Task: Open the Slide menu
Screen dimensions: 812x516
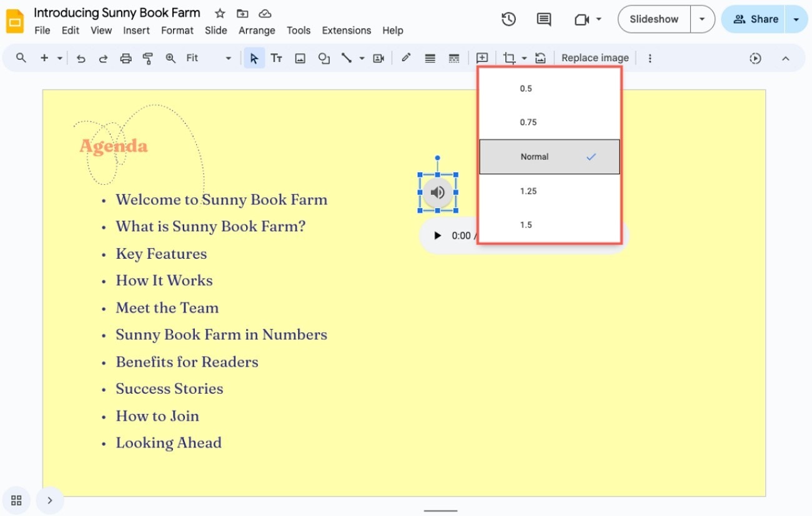Action: coord(216,30)
